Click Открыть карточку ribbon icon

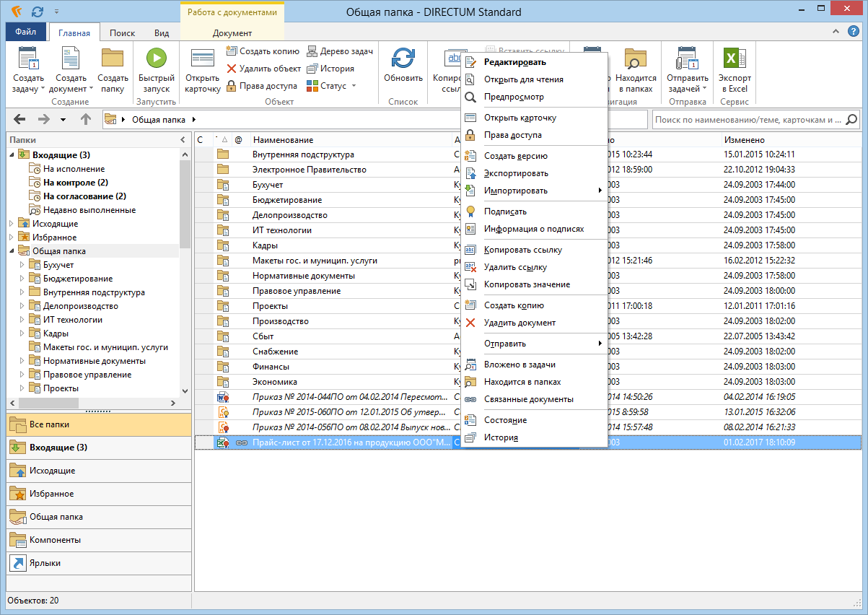tap(202, 58)
